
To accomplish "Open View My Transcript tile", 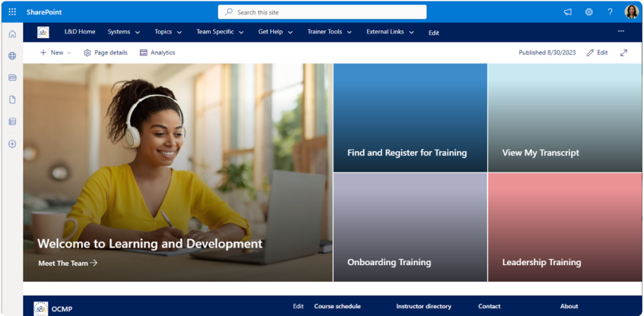I will (565, 118).
